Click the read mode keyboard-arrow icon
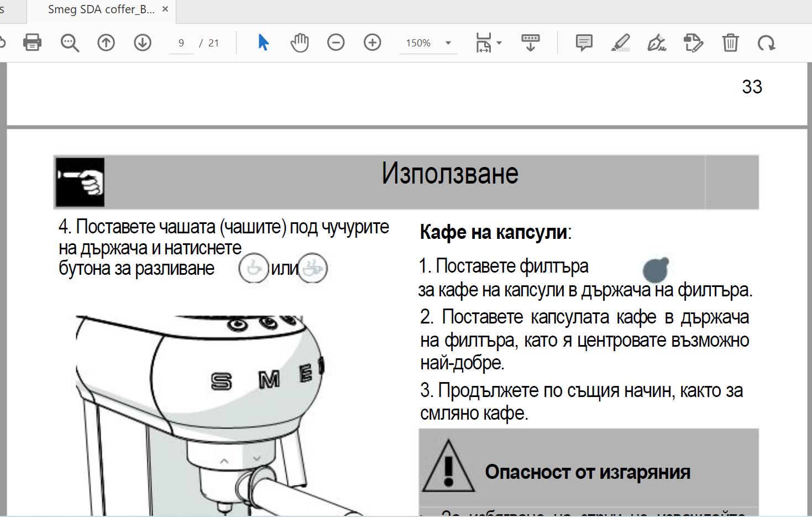Viewport: 812px width, 517px height. tap(530, 43)
